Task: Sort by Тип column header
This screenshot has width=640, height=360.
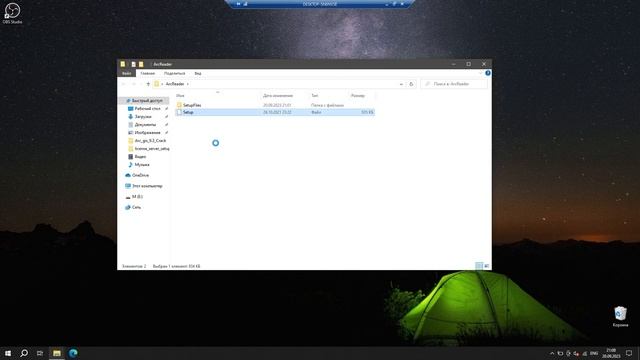Action: [x=315, y=96]
